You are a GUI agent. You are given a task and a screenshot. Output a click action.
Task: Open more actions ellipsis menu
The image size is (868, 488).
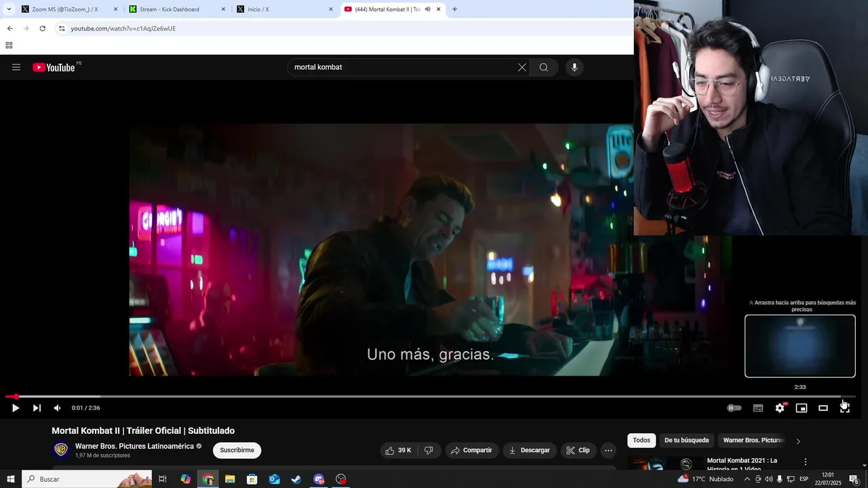(608, 450)
